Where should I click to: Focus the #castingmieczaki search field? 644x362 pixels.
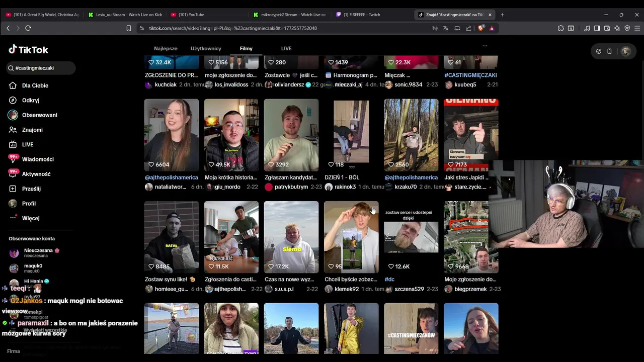[x=41, y=68]
